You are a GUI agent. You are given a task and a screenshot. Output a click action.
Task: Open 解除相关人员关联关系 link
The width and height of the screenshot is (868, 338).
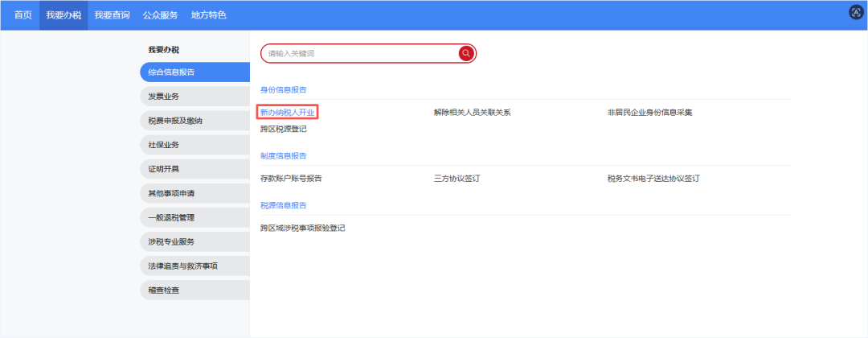tap(473, 113)
